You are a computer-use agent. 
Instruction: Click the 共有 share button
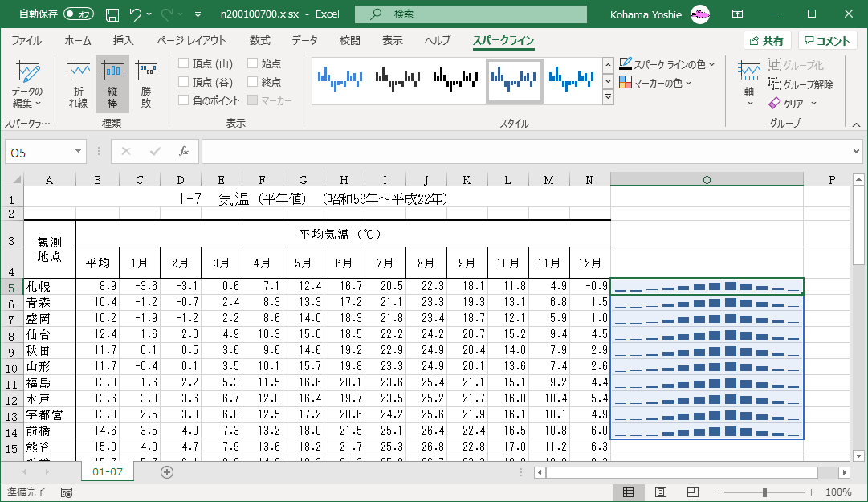pyautogui.click(x=767, y=41)
